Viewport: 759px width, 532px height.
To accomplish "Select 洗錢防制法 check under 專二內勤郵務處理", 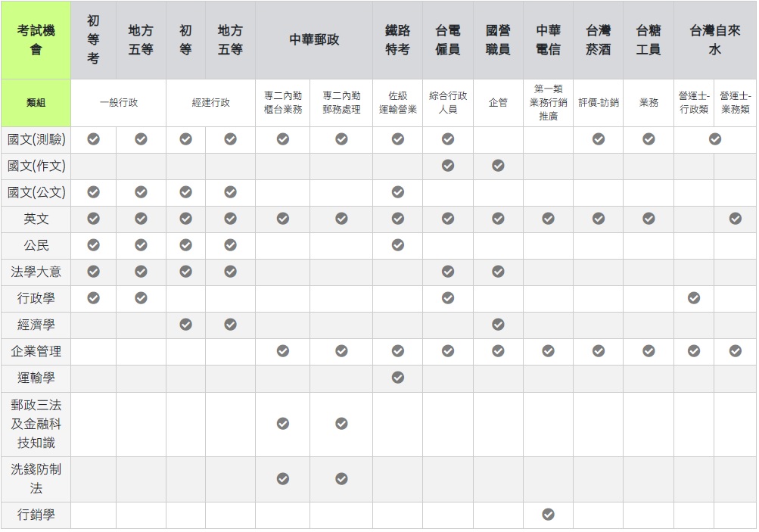I will click(x=341, y=479).
